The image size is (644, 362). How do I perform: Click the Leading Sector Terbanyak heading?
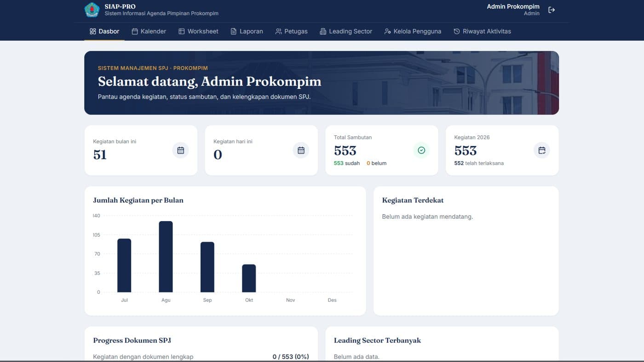click(377, 340)
